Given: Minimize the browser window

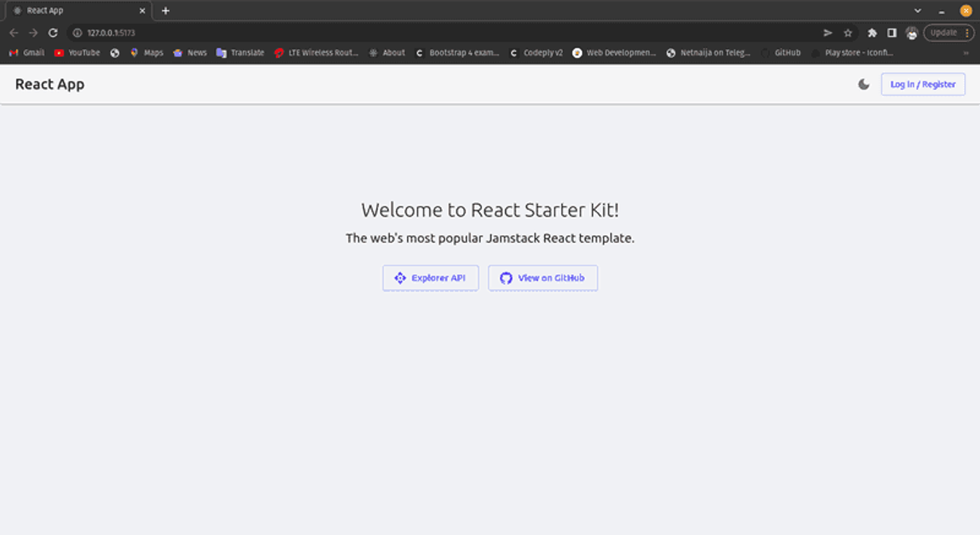Looking at the screenshot, I should pos(941,11).
